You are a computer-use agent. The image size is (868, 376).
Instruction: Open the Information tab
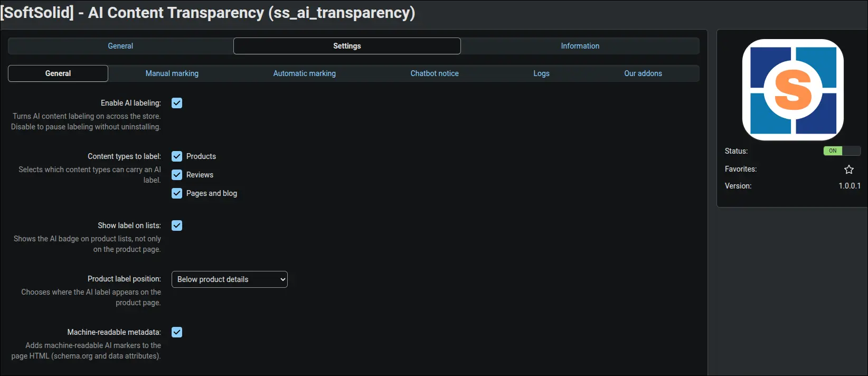click(580, 46)
